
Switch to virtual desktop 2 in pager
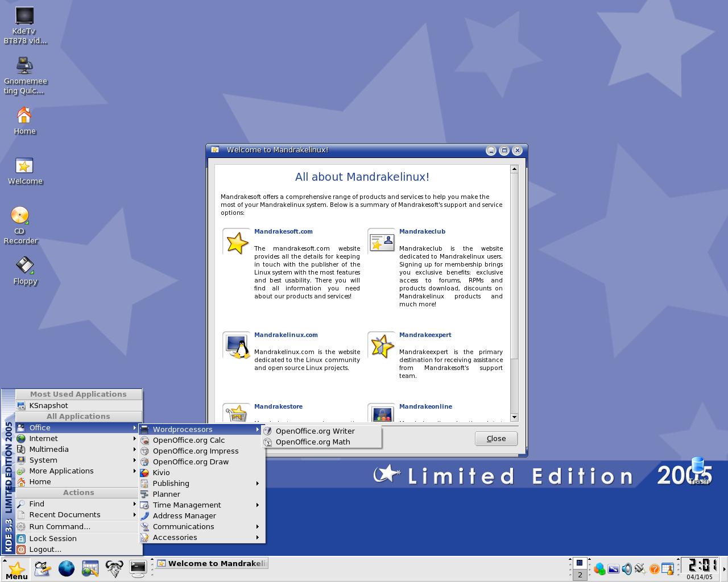click(580, 575)
